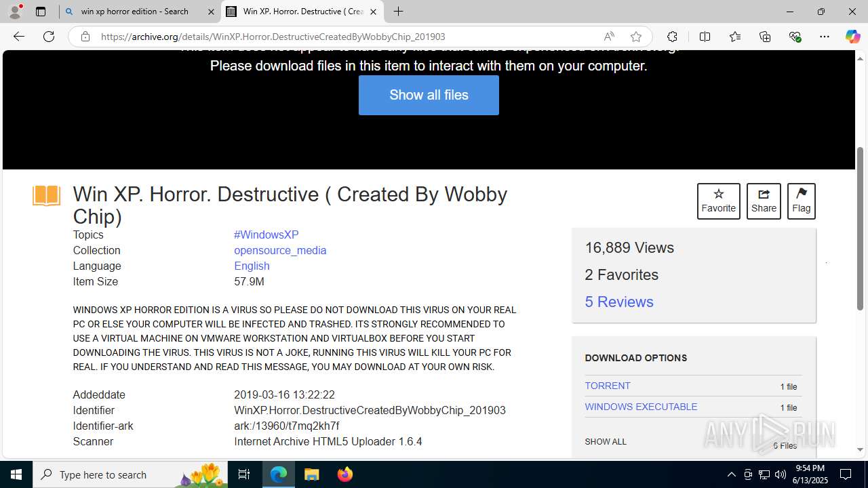Open network status tray icon
Viewport: 868px width, 488px height.
(x=764, y=474)
